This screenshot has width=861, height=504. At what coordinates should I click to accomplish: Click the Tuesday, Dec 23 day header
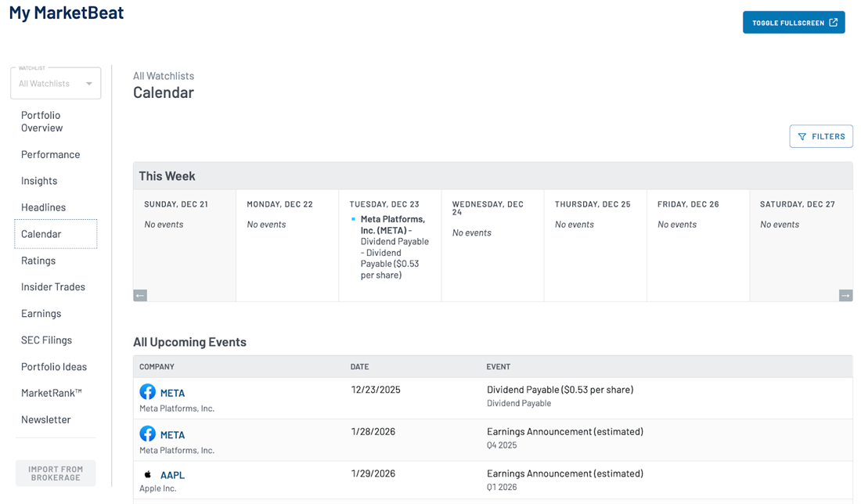[x=384, y=204]
